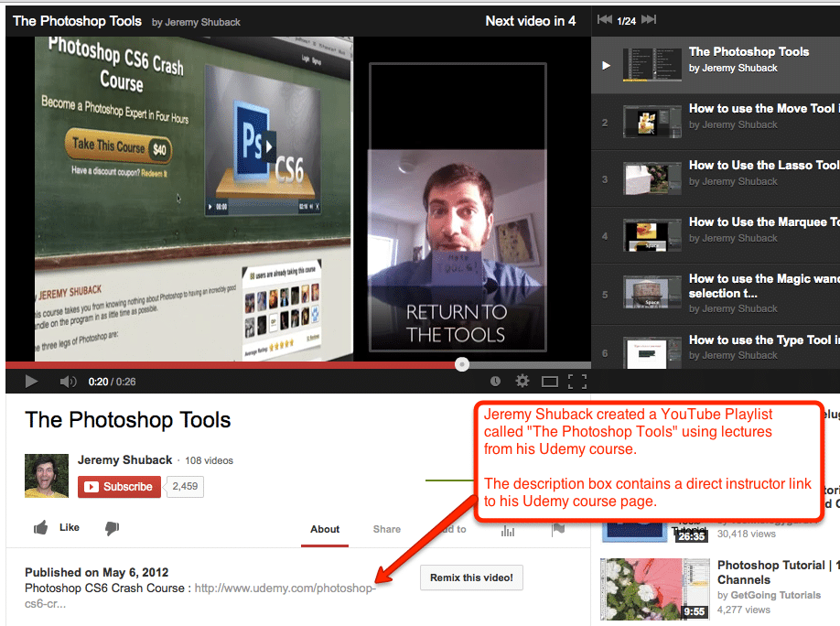
Task: Select How to use the Magic wand video
Action: pyautogui.click(x=716, y=293)
